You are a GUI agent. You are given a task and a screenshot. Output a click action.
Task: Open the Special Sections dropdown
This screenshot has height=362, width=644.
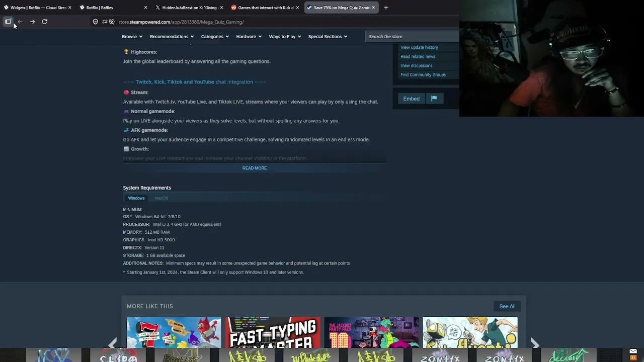click(x=328, y=36)
